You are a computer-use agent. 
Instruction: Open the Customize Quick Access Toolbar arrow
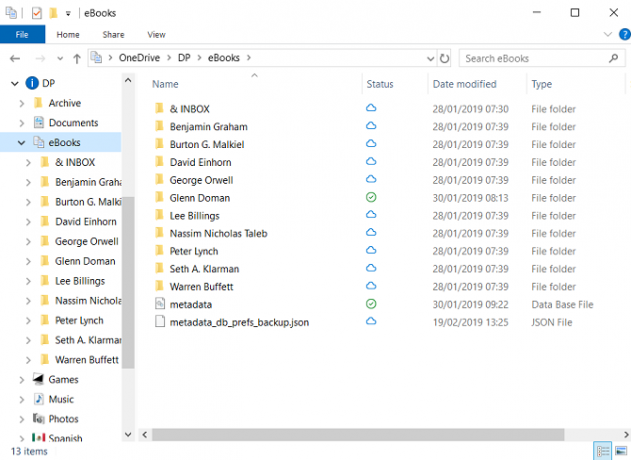tap(68, 14)
